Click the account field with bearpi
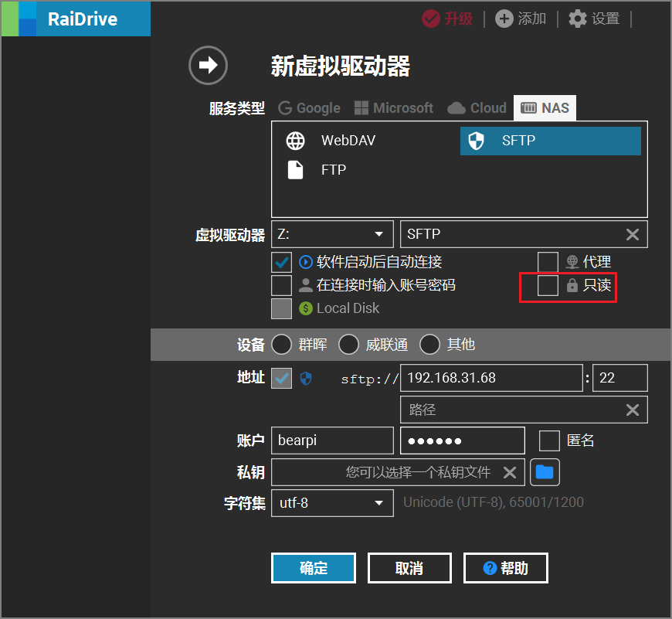The height and width of the screenshot is (619, 672). pos(333,440)
